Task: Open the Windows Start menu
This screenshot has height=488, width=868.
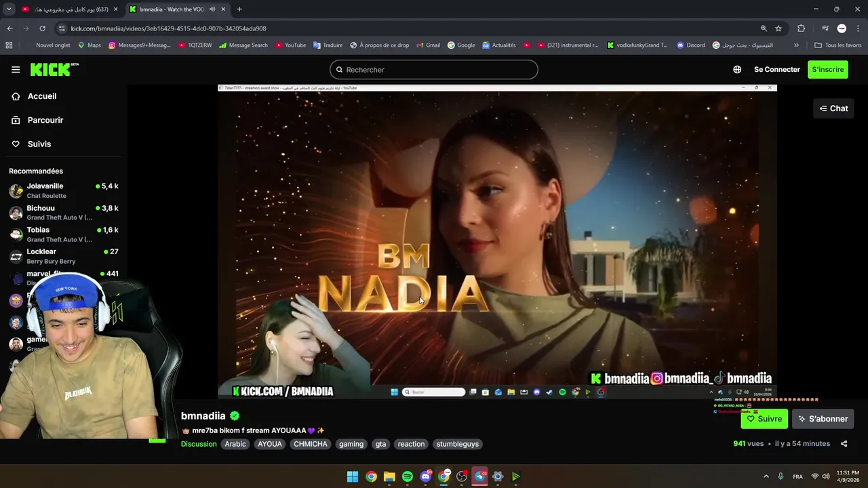Action: (353, 476)
